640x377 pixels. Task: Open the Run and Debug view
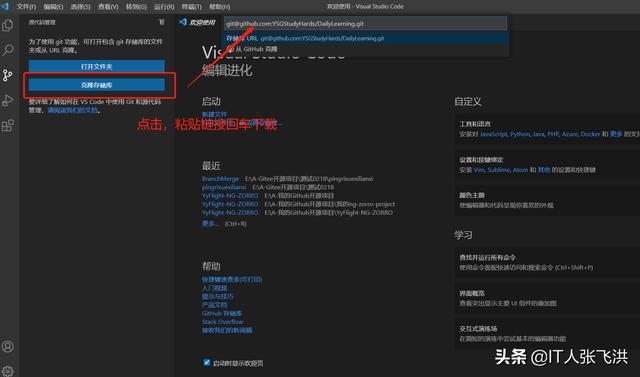pyautogui.click(x=8, y=100)
